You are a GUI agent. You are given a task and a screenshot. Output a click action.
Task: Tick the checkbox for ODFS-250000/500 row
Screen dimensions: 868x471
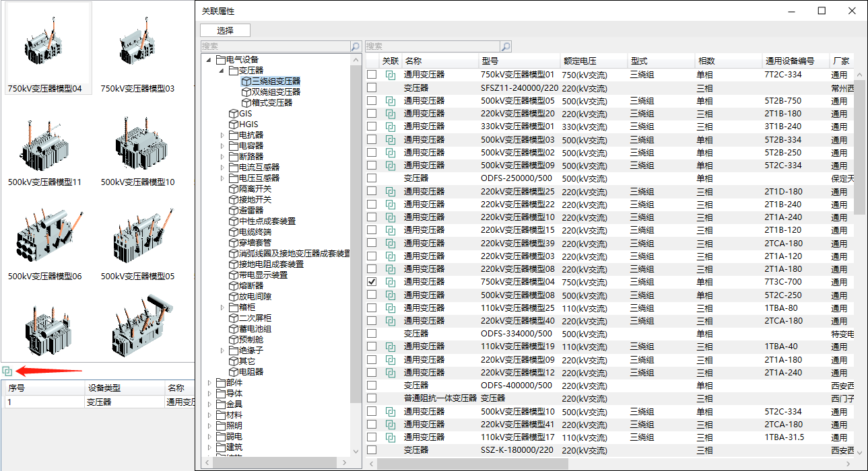pyautogui.click(x=372, y=178)
